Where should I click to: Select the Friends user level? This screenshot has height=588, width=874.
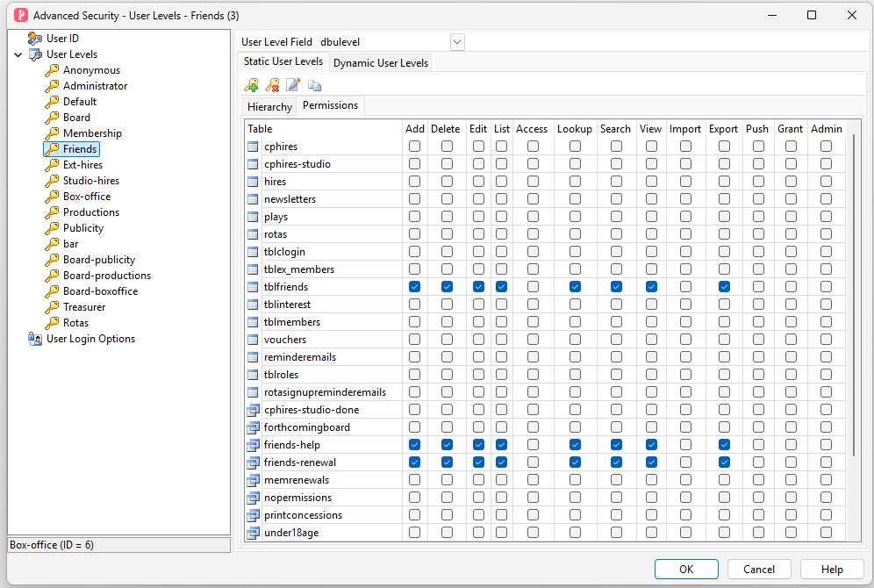point(80,149)
